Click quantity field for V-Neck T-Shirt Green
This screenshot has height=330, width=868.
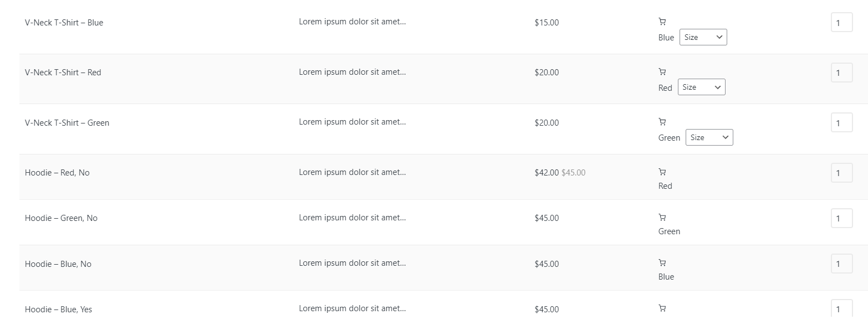pyautogui.click(x=841, y=123)
